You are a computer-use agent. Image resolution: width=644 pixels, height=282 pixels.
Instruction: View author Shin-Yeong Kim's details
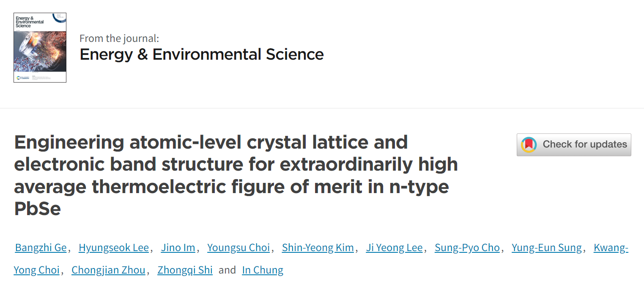(318, 248)
